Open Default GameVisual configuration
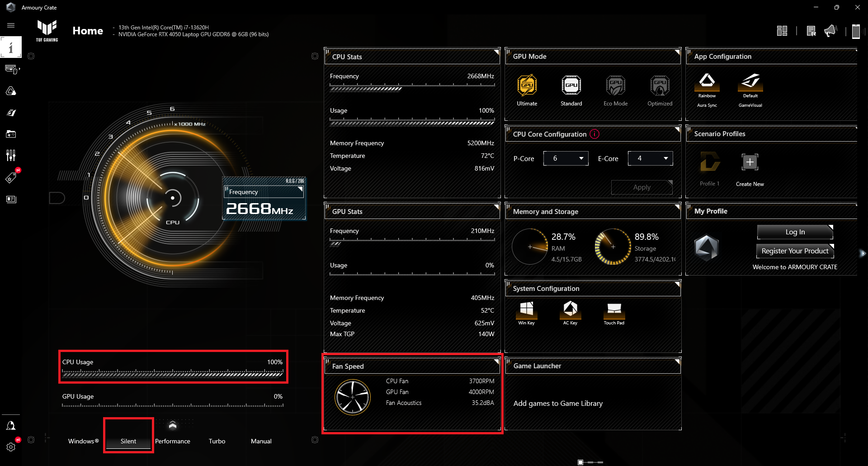The width and height of the screenshot is (868, 466). (x=750, y=81)
